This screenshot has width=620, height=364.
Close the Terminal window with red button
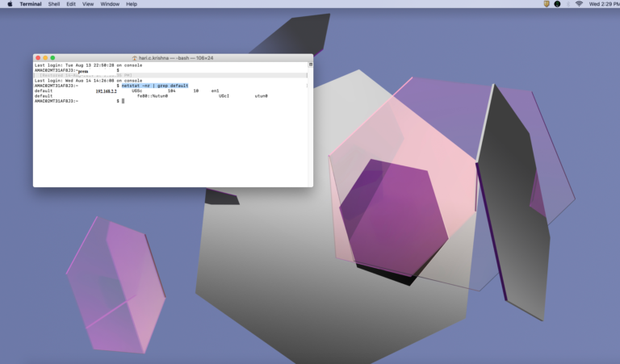38,57
